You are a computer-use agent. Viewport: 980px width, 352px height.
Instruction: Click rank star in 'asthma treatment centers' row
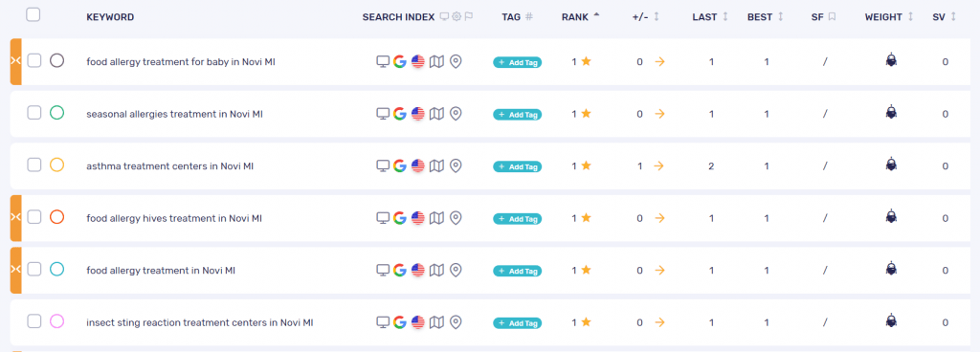[586, 165]
